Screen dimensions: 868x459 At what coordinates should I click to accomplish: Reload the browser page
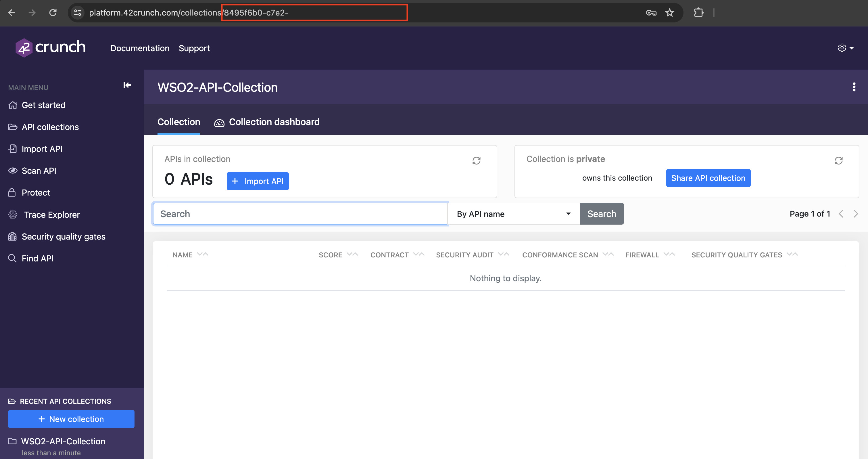53,13
